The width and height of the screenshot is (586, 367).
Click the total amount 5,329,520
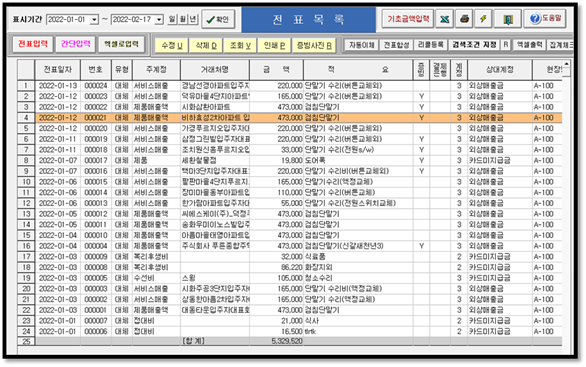[277, 341]
